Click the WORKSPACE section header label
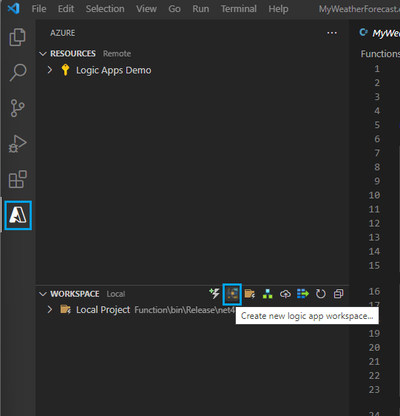This screenshot has width=400, height=416. (75, 294)
